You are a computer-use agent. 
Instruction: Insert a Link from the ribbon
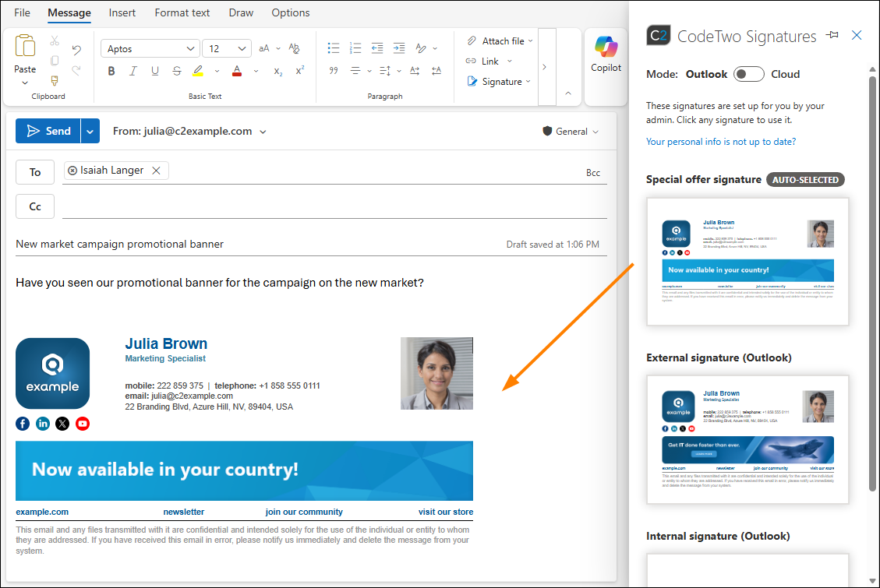click(482, 61)
